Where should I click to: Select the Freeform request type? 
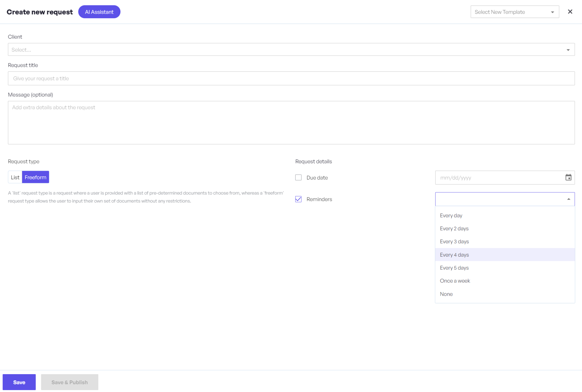(x=35, y=177)
